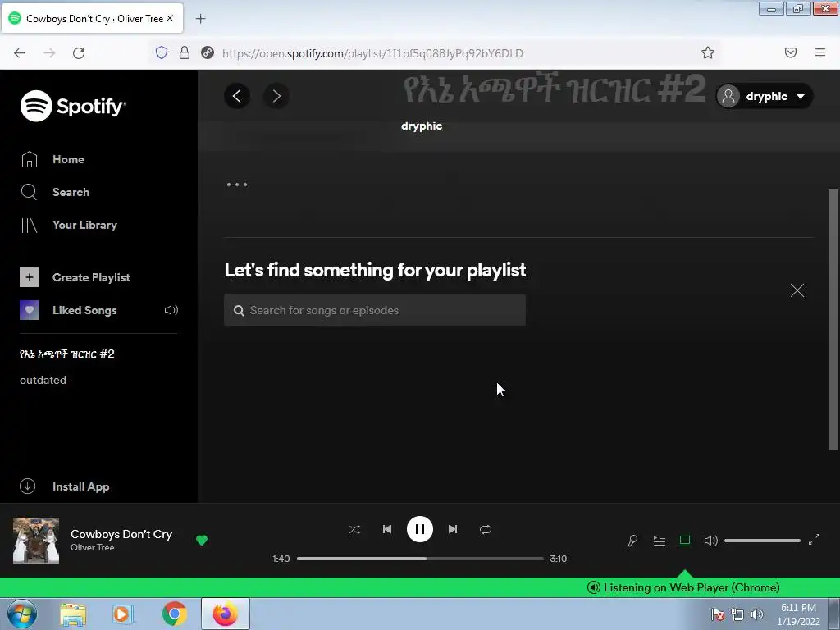
Task: Go back with Spotify's left chevron
Action: (237, 96)
